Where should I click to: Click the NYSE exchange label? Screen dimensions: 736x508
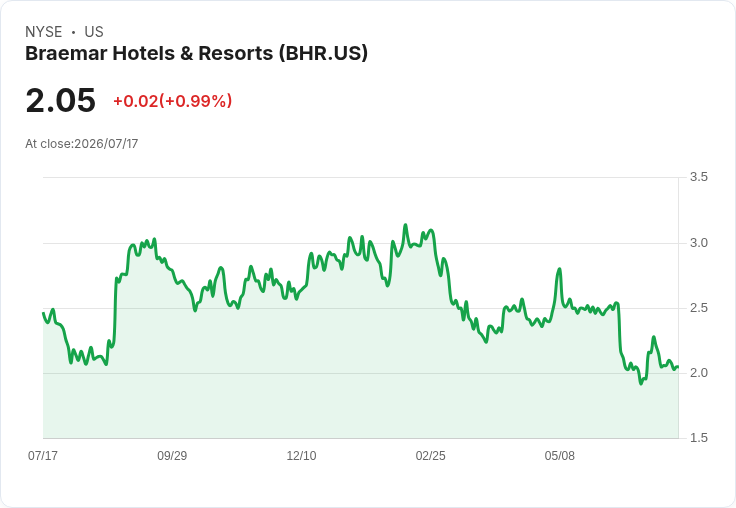click(x=44, y=31)
